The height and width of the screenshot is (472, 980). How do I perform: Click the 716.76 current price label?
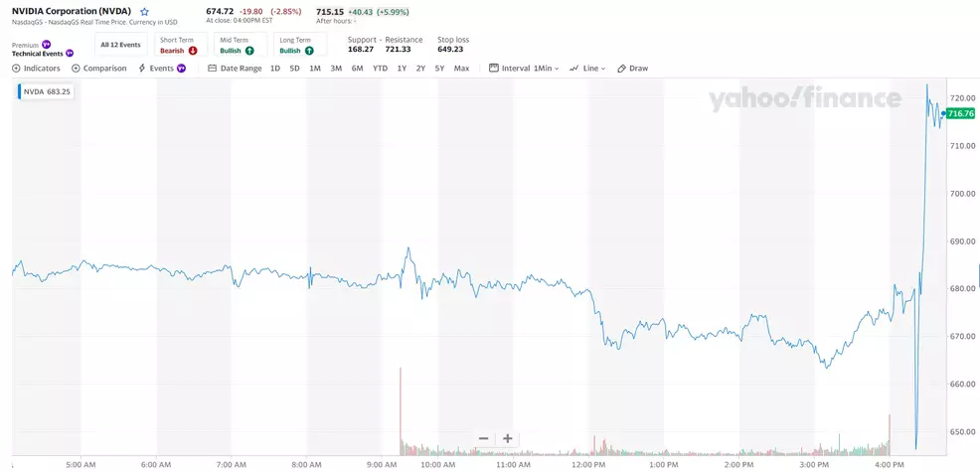pos(960,114)
